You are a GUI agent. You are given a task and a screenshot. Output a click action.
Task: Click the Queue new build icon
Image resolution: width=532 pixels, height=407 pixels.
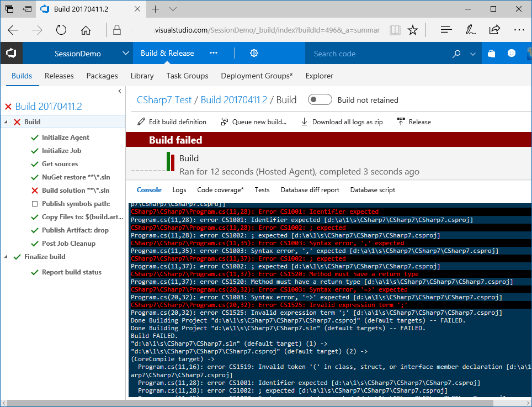point(224,122)
